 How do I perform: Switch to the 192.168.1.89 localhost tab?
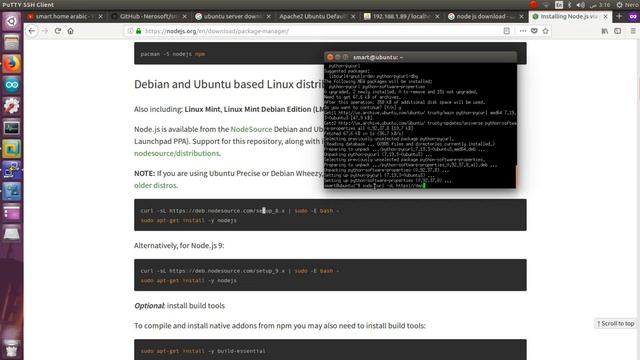pyautogui.click(x=401, y=16)
